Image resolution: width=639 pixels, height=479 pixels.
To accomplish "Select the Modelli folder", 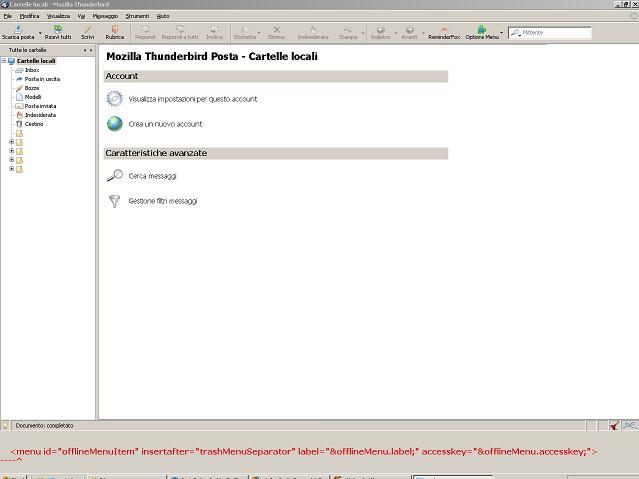I will (33, 97).
